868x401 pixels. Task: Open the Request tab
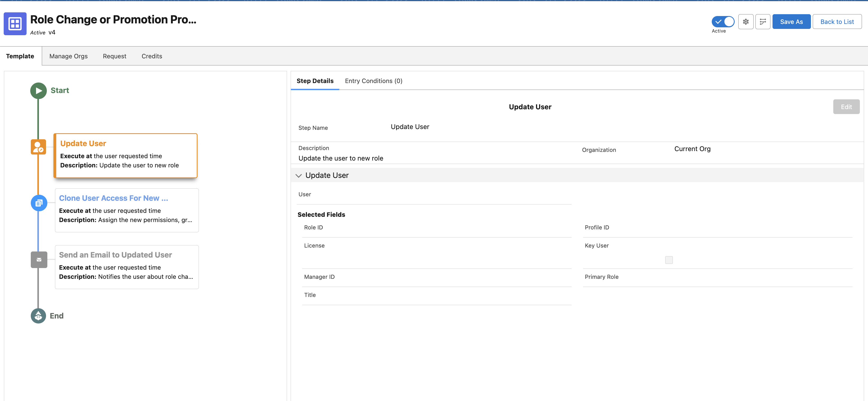tap(114, 56)
